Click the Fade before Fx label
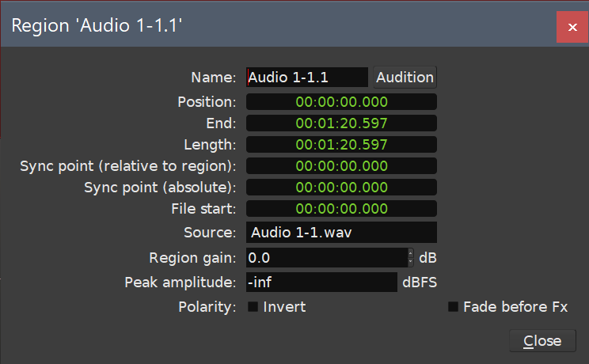Screen dimensions: 589x364 click(515, 307)
